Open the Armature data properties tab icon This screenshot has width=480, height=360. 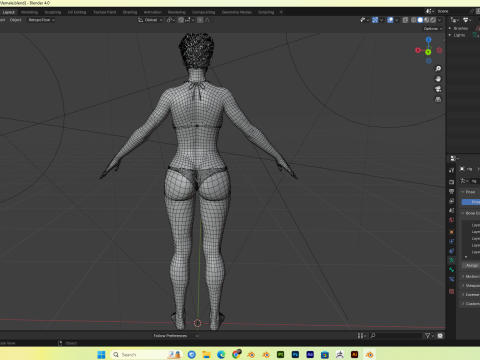click(451, 260)
